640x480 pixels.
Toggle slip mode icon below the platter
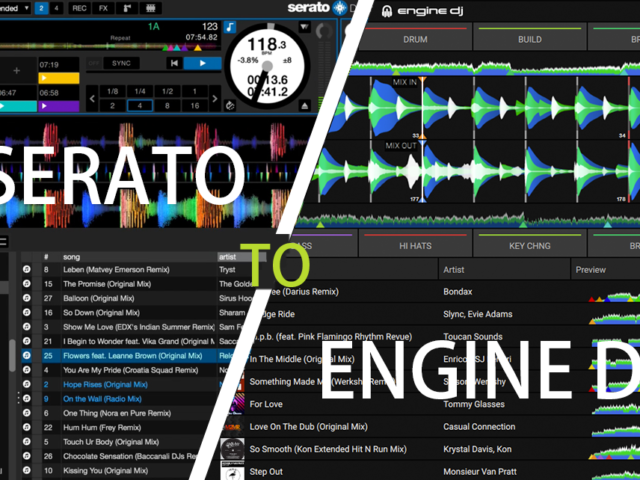click(230, 106)
